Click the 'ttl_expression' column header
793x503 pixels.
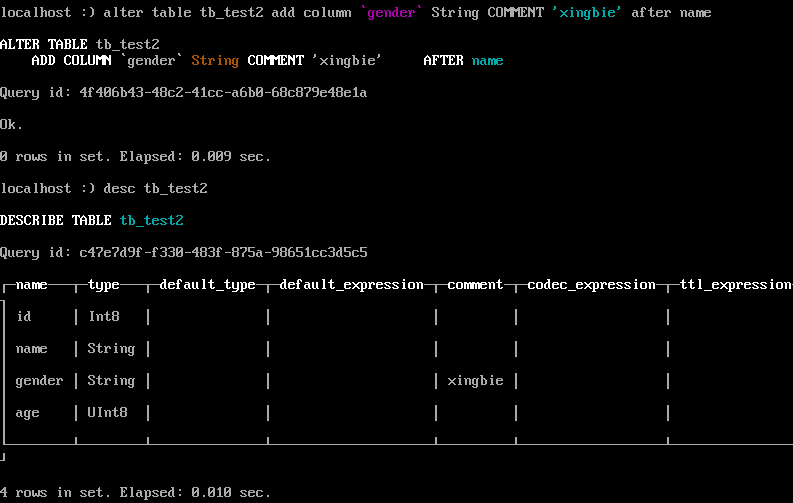coord(736,285)
